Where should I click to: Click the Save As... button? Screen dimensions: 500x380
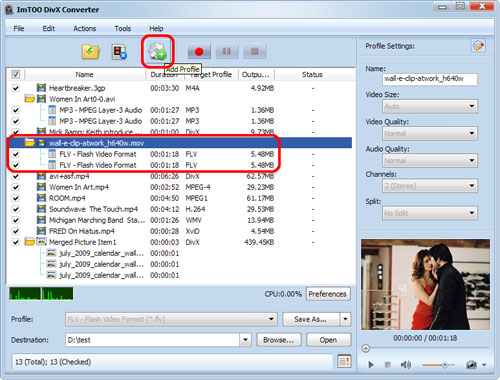pyautogui.click(x=311, y=319)
